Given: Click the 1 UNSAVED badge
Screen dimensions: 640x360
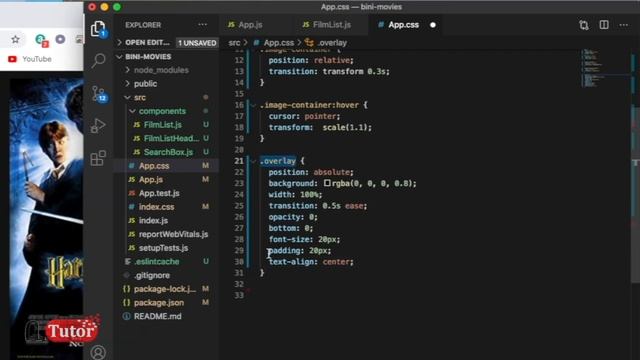Looking at the screenshot, I should (197, 43).
